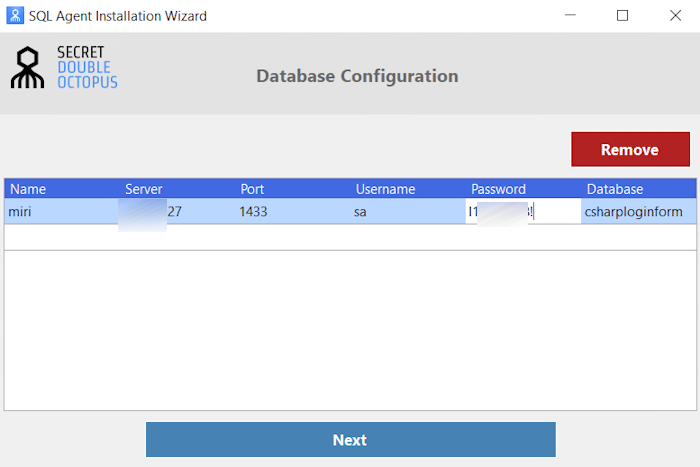Select the Password column header

click(x=523, y=189)
